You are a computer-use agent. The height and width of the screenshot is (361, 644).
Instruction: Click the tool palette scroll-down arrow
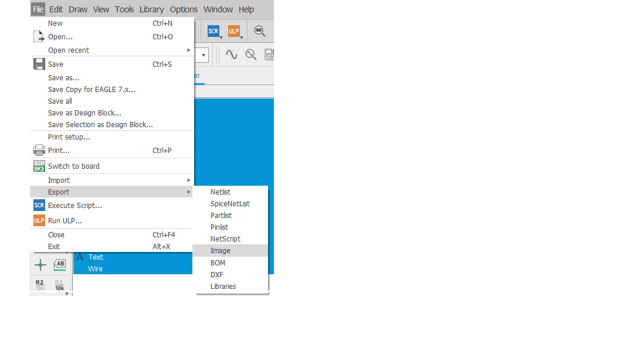[67, 294]
